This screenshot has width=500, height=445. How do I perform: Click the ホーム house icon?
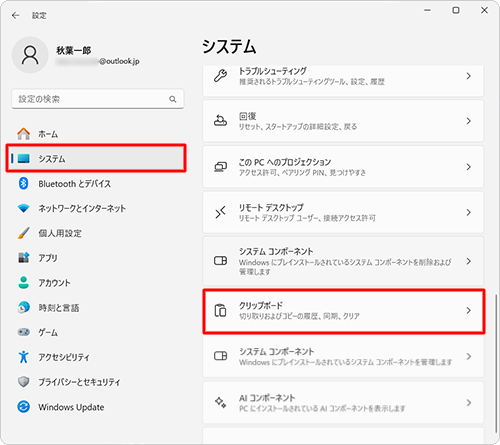(24, 134)
